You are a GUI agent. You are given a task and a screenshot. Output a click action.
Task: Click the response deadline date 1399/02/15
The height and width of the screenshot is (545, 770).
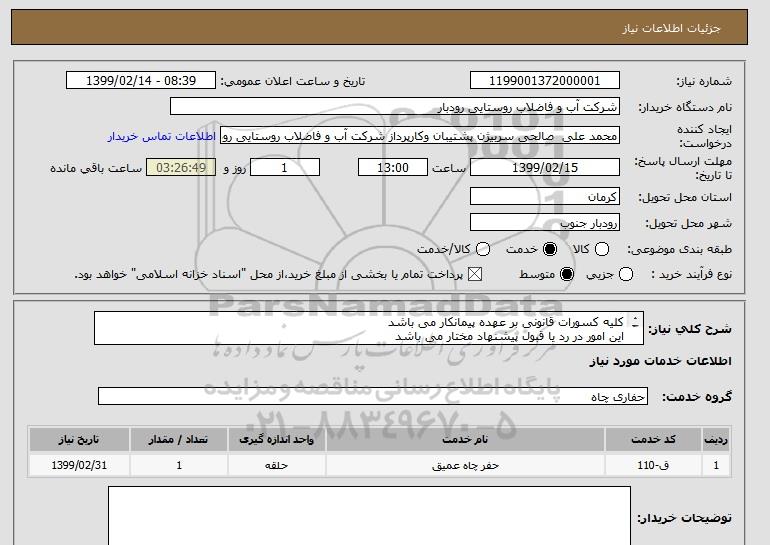545,167
